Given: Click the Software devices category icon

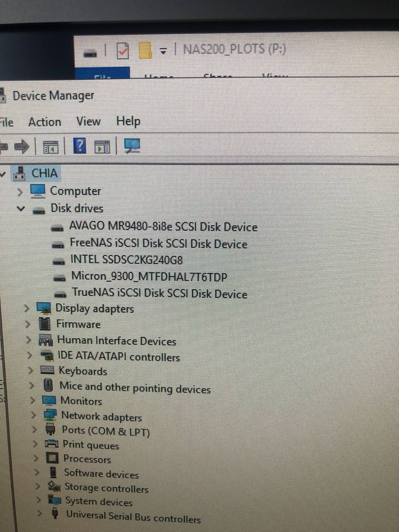Looking at the screenshot, I should coord(53,473).
